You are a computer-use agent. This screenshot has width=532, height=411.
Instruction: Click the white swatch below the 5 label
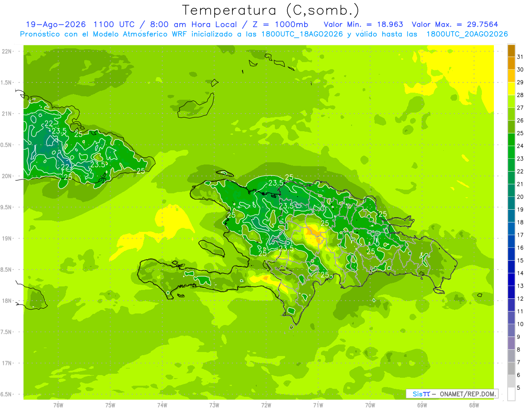click(511, 394)
